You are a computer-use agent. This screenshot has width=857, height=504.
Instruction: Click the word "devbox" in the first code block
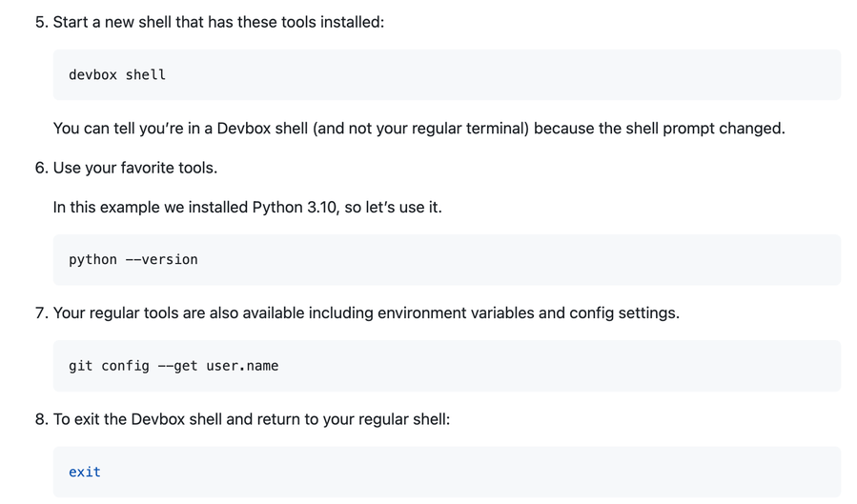[92, 74]
